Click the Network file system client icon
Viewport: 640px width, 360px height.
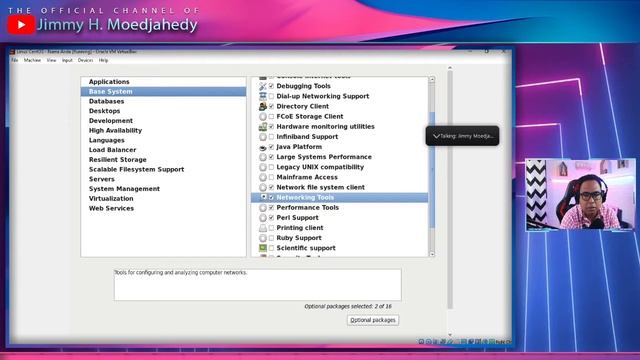263,187
